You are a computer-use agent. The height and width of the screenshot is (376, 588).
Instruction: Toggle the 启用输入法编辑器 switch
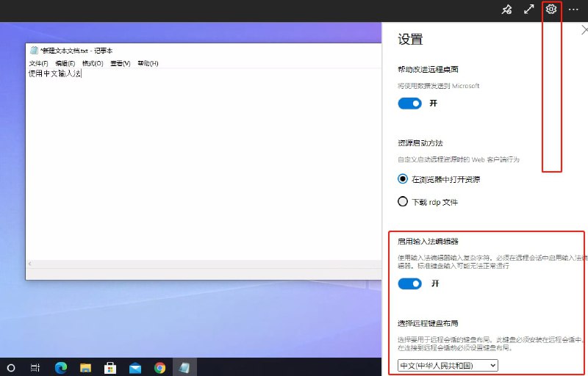pos(409,284)
